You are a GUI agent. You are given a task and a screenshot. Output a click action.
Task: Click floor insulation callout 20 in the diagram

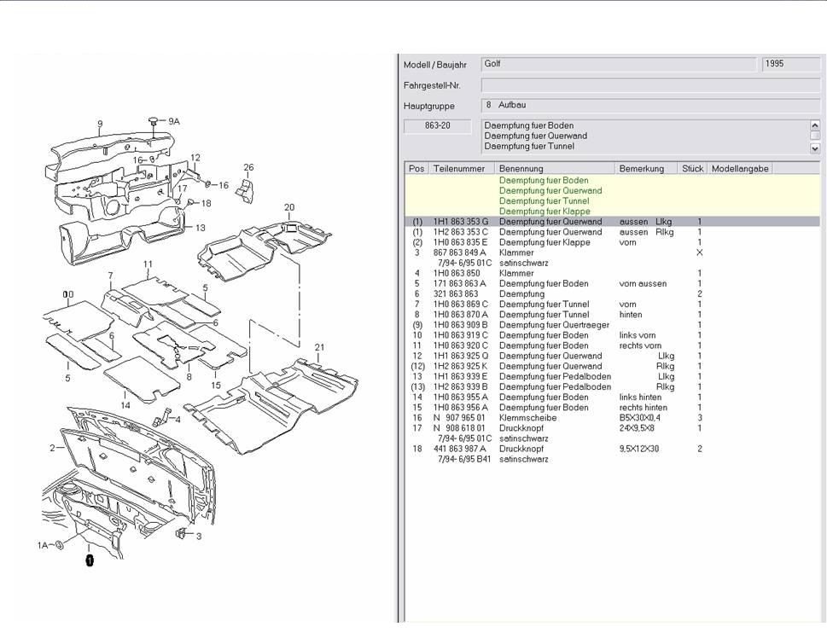coord(289,207)
